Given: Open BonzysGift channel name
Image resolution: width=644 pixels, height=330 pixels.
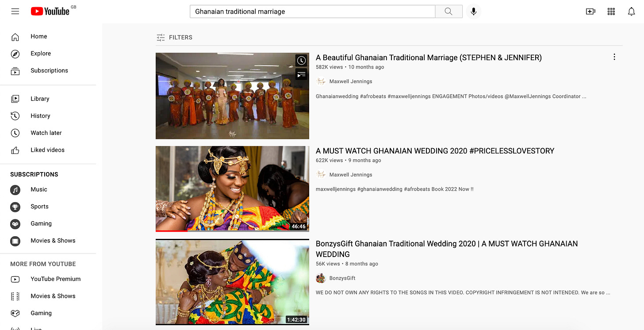Looking at the screenshot, I should coord(342,278).
